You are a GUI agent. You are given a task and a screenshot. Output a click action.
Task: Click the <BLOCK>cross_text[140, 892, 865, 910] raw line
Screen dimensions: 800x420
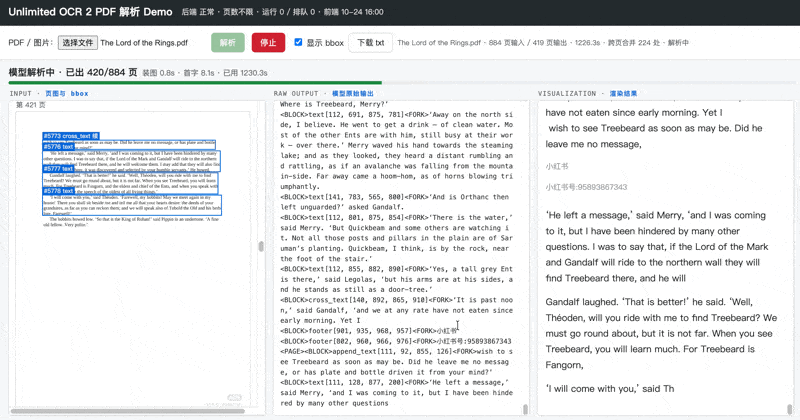(396, 310)
